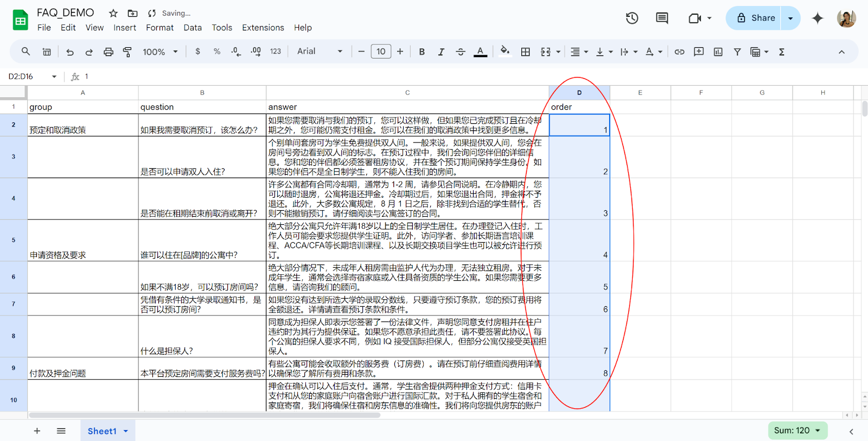Open the Help menu
Screen dimensions: 868x441
tap(303, 28)
